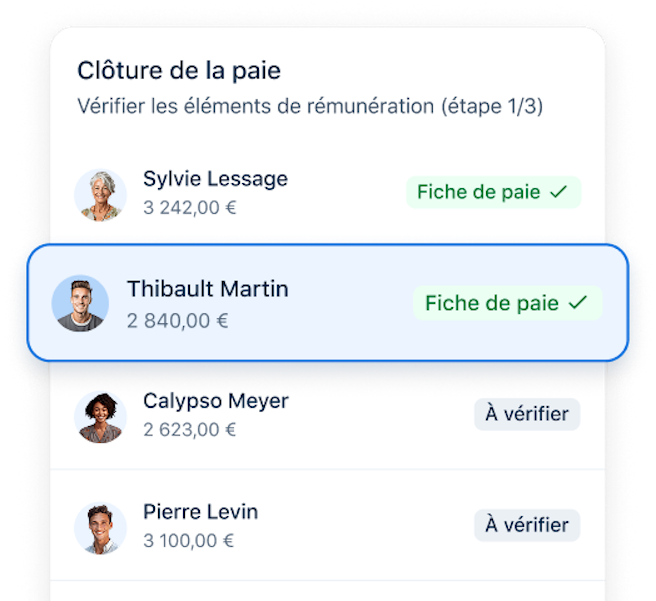Click the checkmark in Sylvie Lessage's badge
The width and height of the screenshot is (656, 601).
point(558,192)
